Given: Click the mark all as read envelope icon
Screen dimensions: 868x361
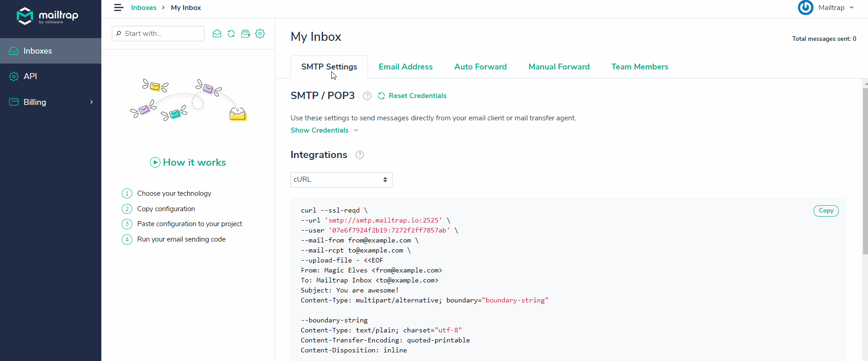Looking at the screenshot, I should click(217, 34).
